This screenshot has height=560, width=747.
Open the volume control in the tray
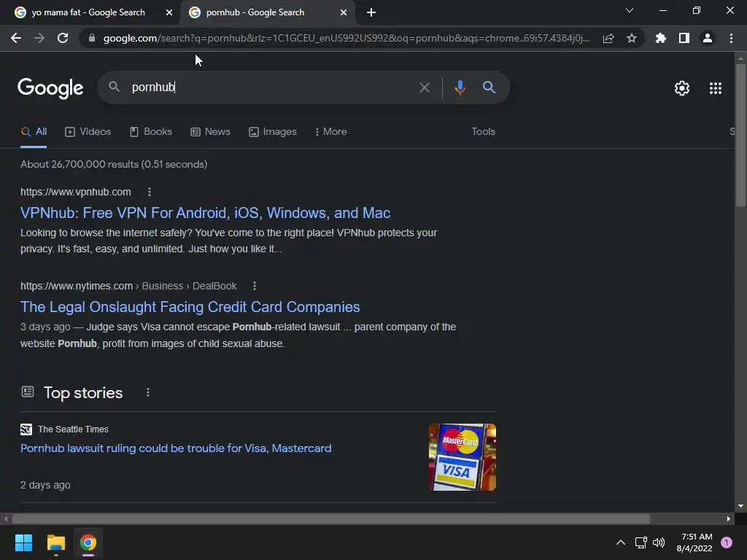coord(659,542)
